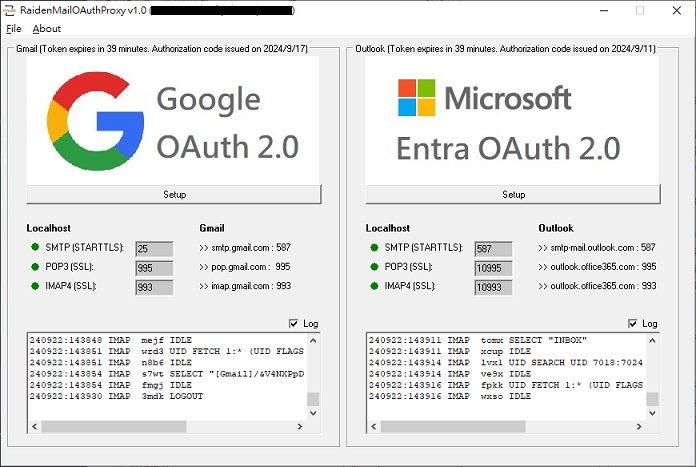
Task: Open the File menu
Action: click(x=13, y=29)
